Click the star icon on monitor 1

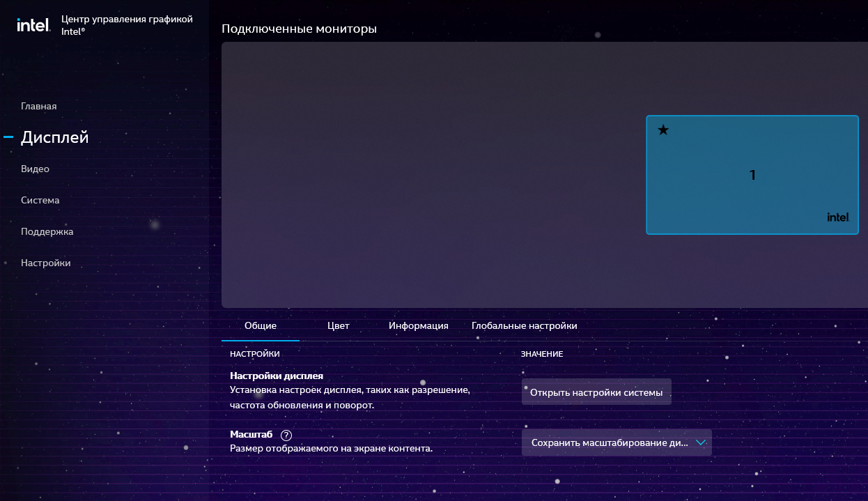(663, 130)
